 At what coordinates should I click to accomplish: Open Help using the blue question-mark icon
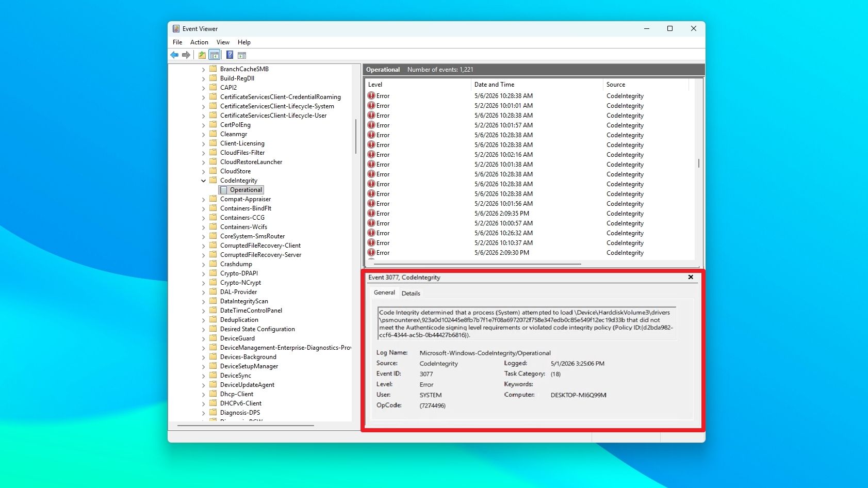point(230,55)
